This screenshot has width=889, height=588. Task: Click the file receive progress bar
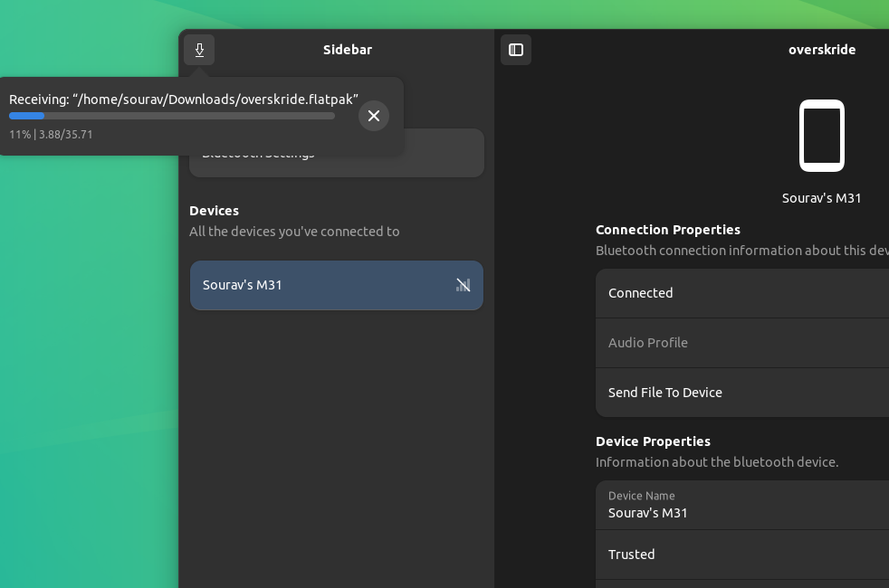coord(172,116)
